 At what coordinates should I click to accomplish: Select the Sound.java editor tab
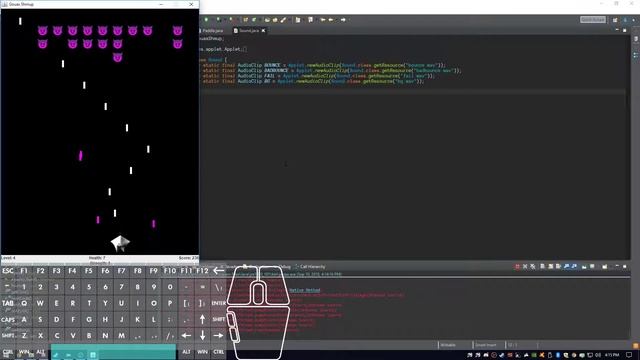[249, 31]
